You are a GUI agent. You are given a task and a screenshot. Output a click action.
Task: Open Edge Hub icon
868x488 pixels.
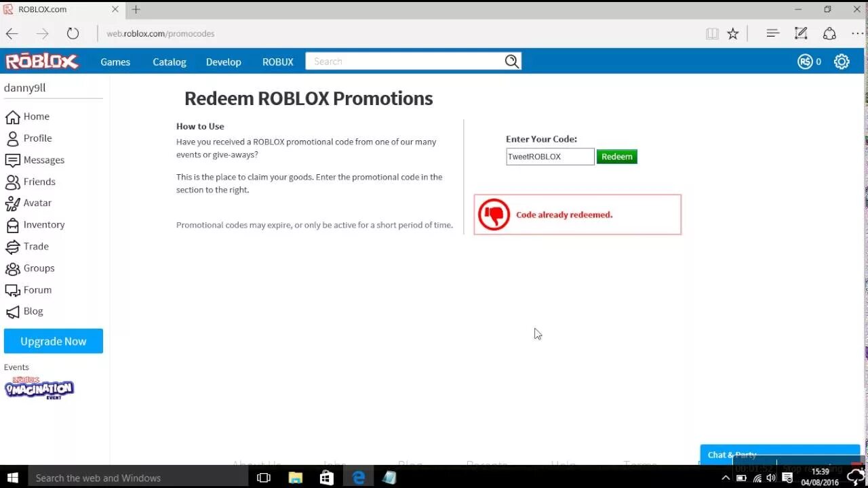(772, 33)
